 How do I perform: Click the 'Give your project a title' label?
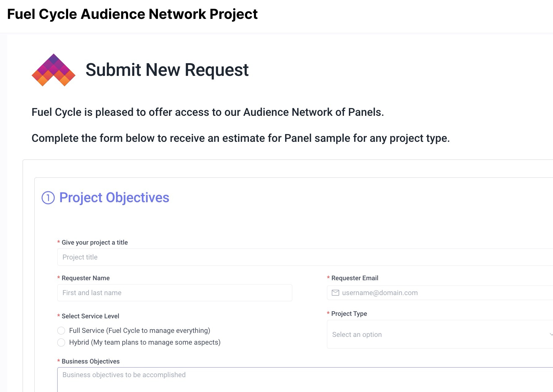click(x=94, y=242)
